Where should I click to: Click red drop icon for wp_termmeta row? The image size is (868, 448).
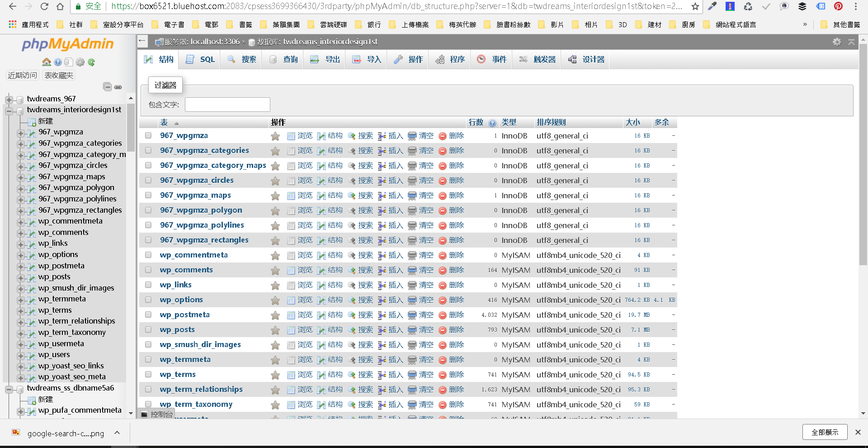[443, 360]
